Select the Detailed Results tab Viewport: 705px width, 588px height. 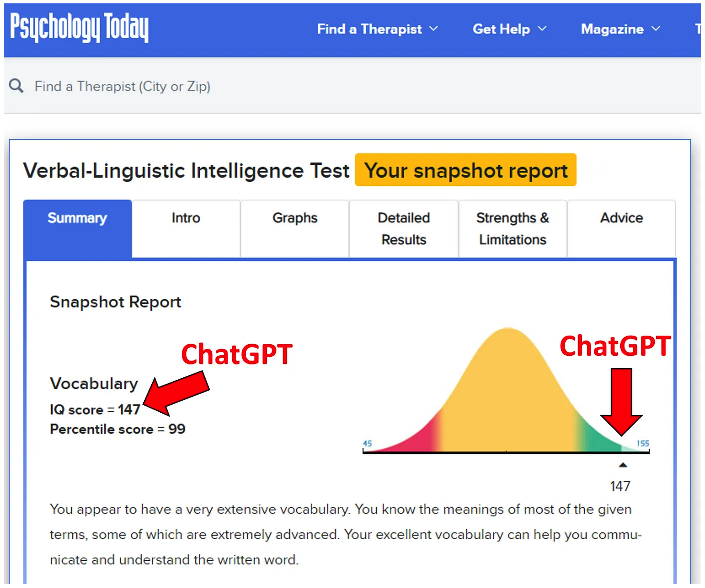click(x=404, y=229)
